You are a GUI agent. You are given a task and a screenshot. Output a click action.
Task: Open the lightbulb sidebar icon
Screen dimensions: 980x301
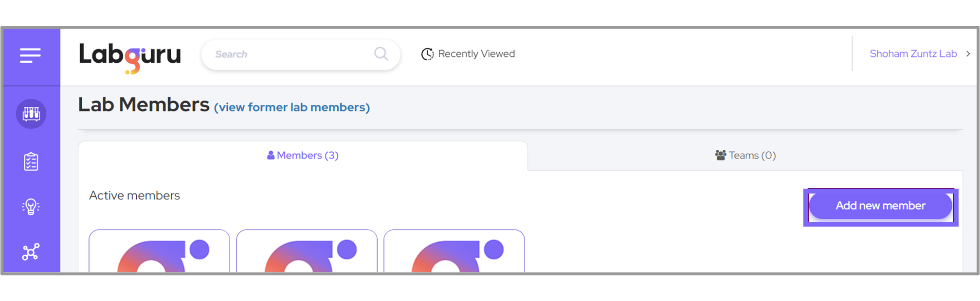(31, 207)
